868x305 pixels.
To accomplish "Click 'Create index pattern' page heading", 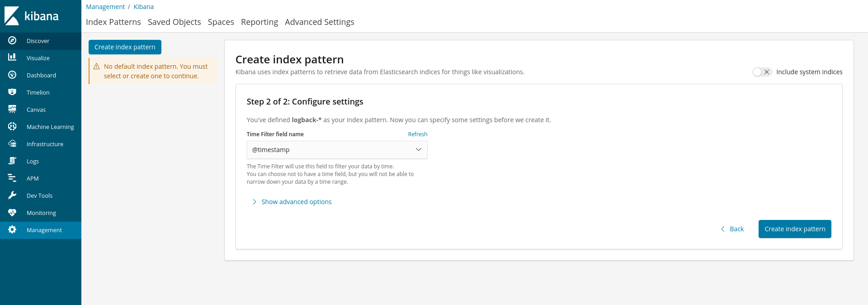I will point(290,59).
